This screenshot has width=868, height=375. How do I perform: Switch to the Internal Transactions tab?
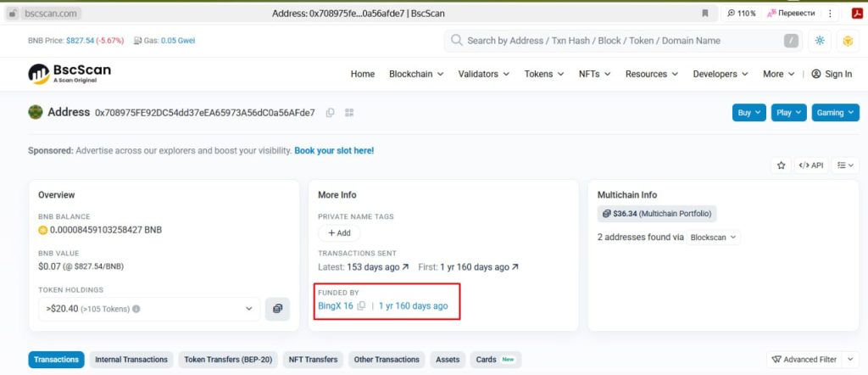coord(131,360)
